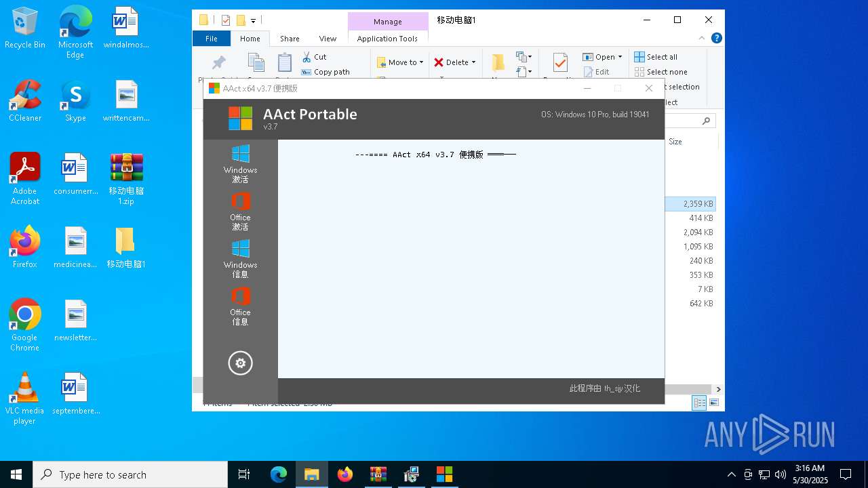
Task: Select the newsletter image file
Action: tap(75, 321)
